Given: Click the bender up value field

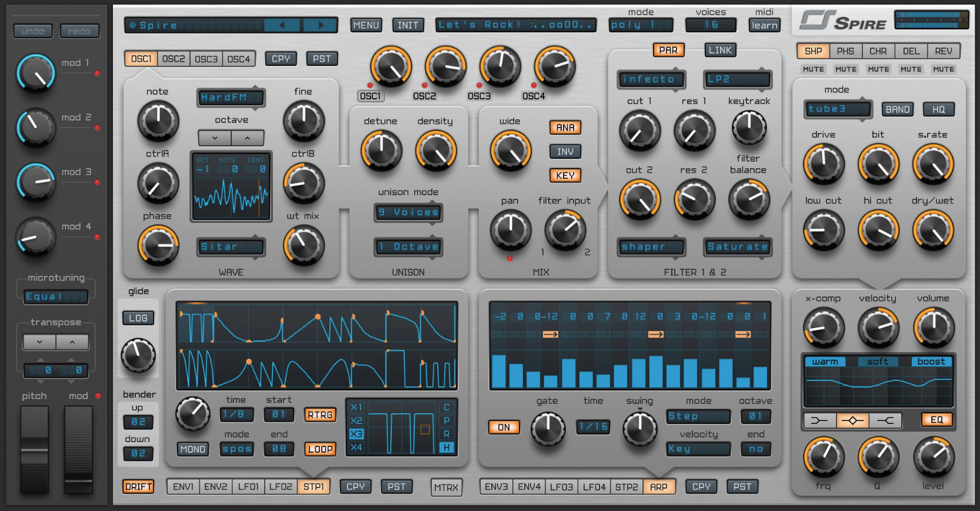Looking at the screenshot, I should pyautogui.click(x=138, y=422).
